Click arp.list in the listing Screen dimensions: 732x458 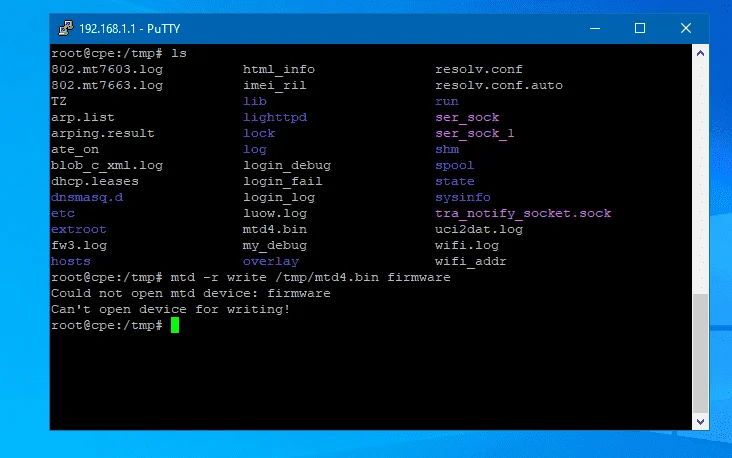pyautogui.click(x=83, y=118)
